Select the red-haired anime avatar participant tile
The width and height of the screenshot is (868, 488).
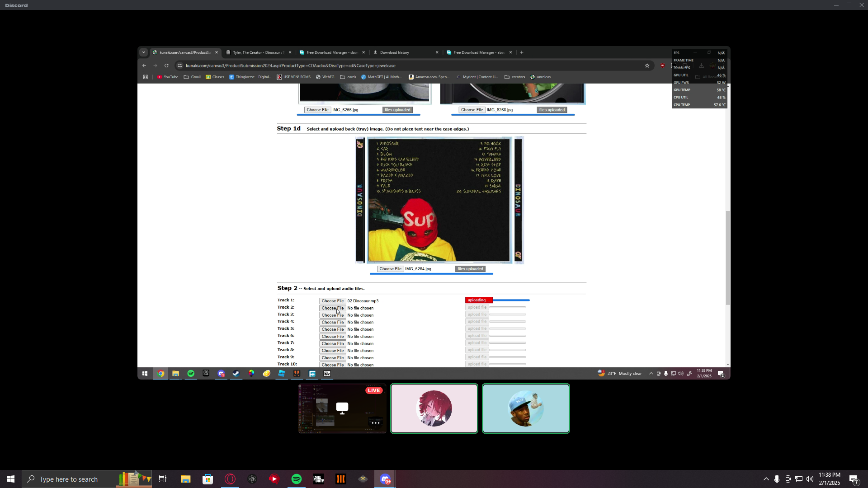click(x=434, y=408)
